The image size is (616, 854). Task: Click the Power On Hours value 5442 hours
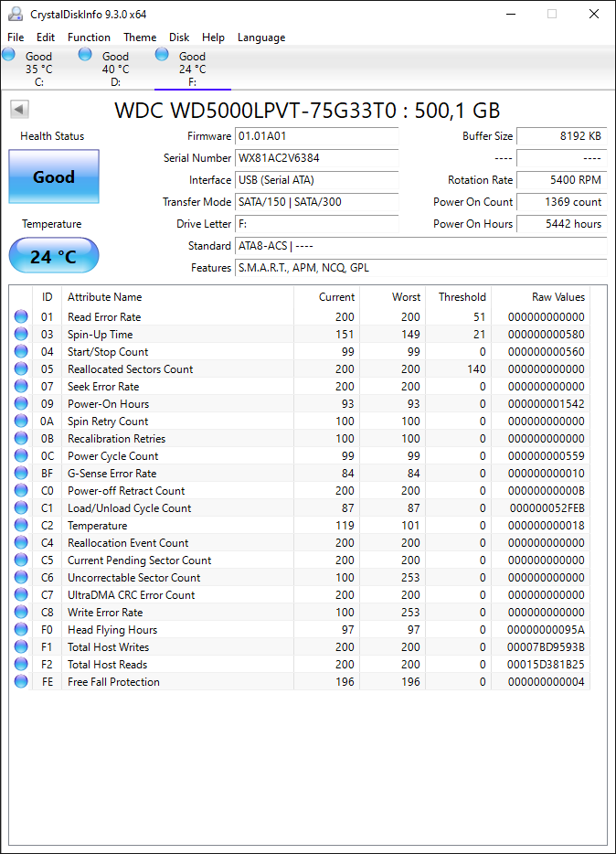point(561,224)
